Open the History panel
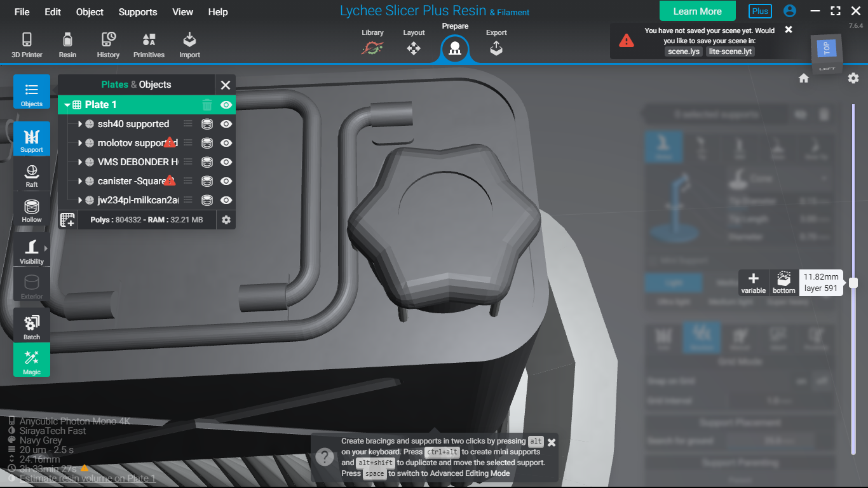This screenshot has height=488, width=868. click(x=108, y=45)
